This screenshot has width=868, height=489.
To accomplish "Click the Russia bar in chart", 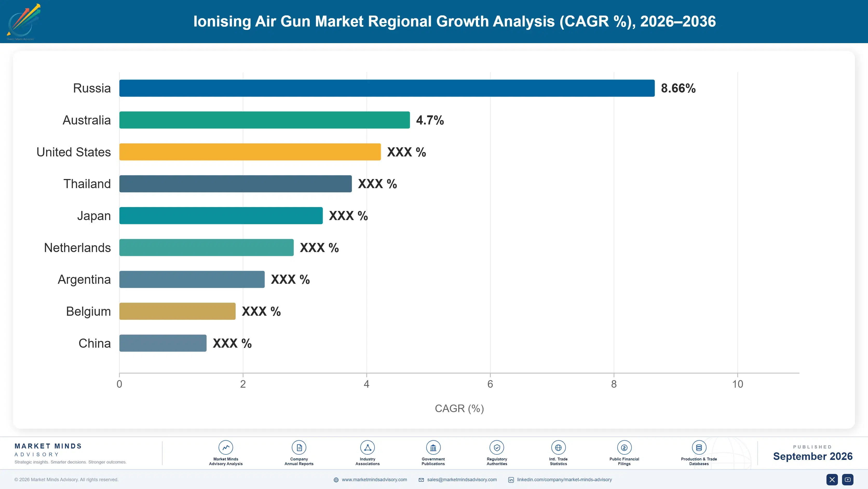I will pyautogui.click(x=387, y=88).
